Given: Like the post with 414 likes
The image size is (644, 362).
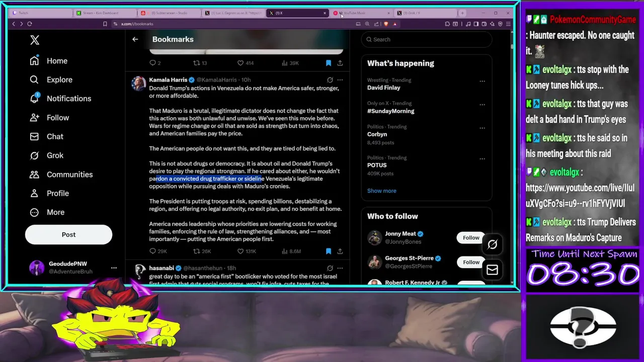Looking at the screenshot, I should [246, 63].
